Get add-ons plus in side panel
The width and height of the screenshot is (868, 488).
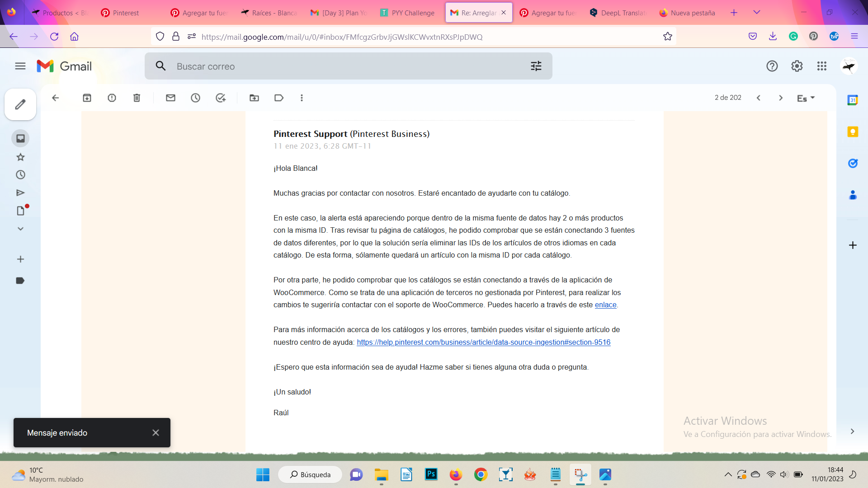pos(853,245)
